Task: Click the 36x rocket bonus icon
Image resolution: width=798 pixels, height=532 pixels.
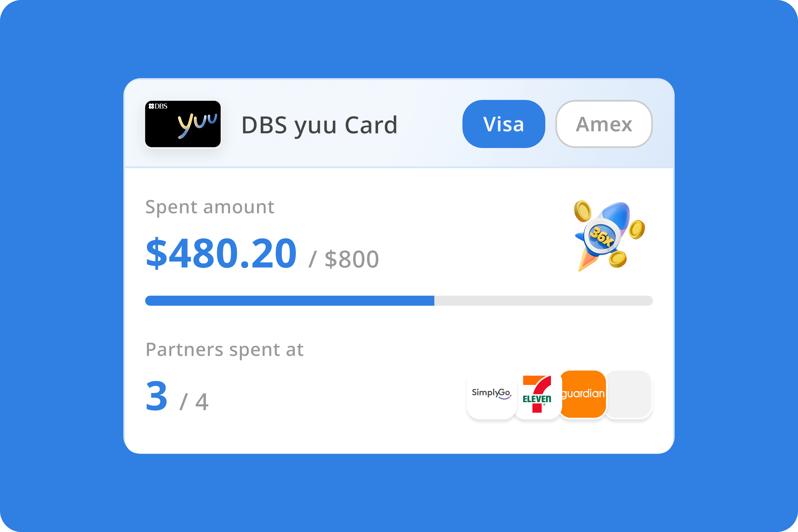Action: [609, 236]
